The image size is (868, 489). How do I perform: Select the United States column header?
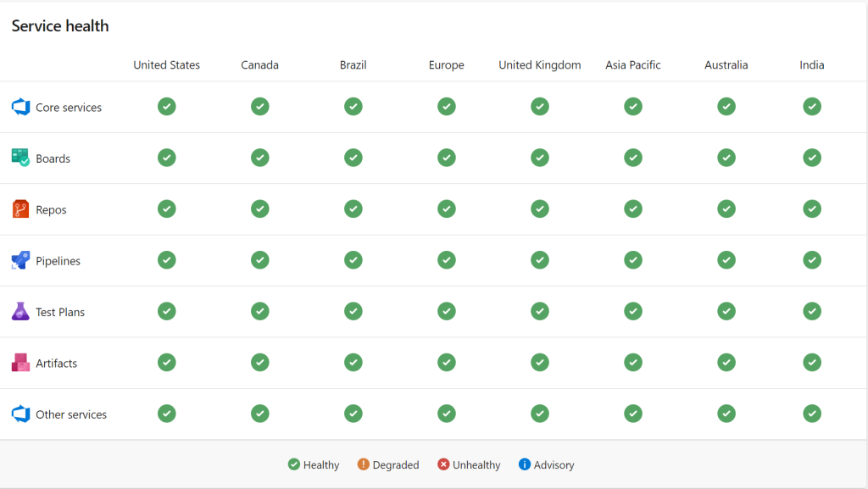coord(166,64)
